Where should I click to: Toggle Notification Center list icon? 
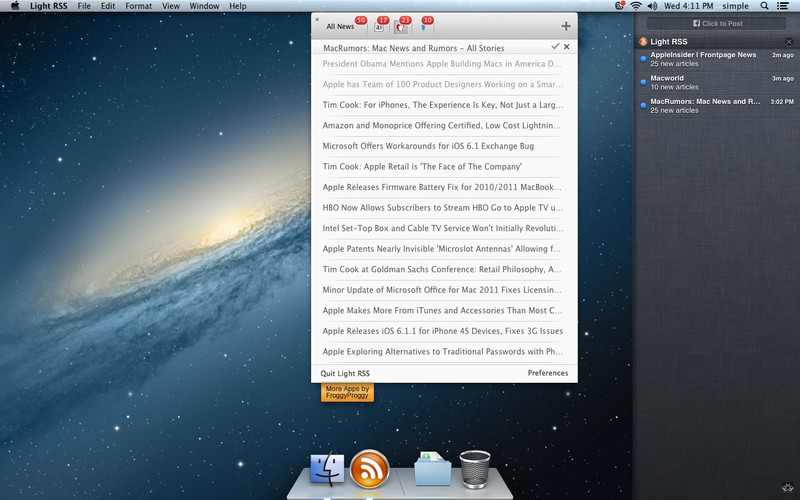[782, 6]
